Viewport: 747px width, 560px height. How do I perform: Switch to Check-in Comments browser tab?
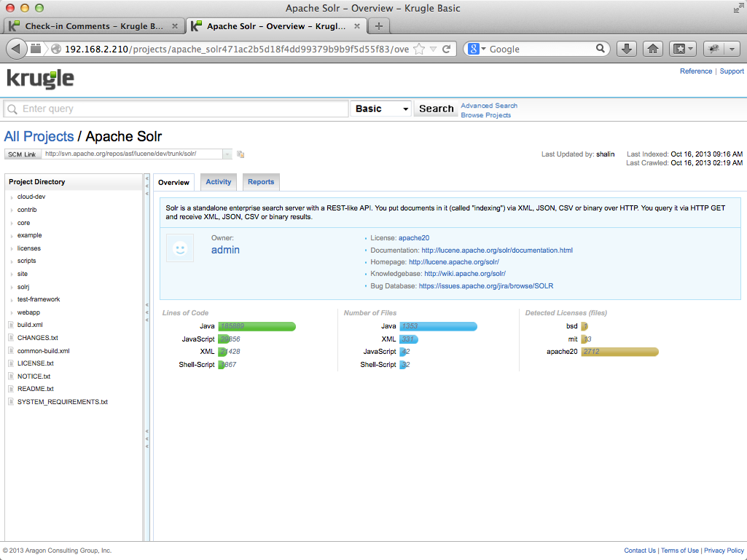94,26
